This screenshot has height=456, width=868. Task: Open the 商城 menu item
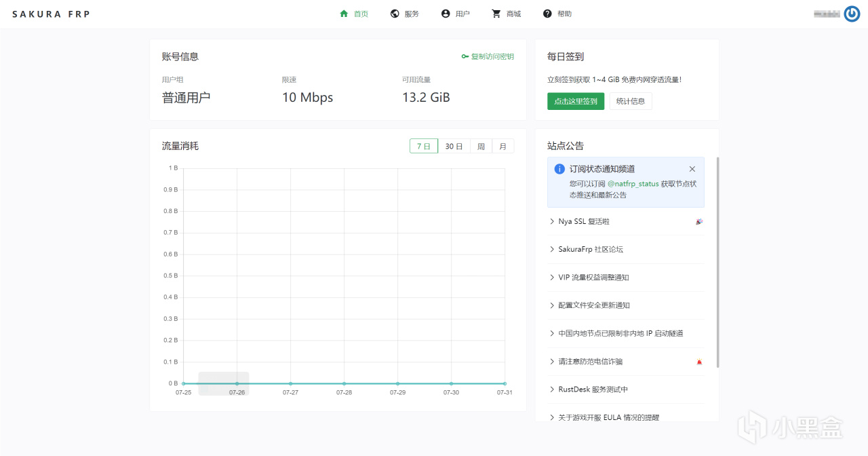click(513, 14)
